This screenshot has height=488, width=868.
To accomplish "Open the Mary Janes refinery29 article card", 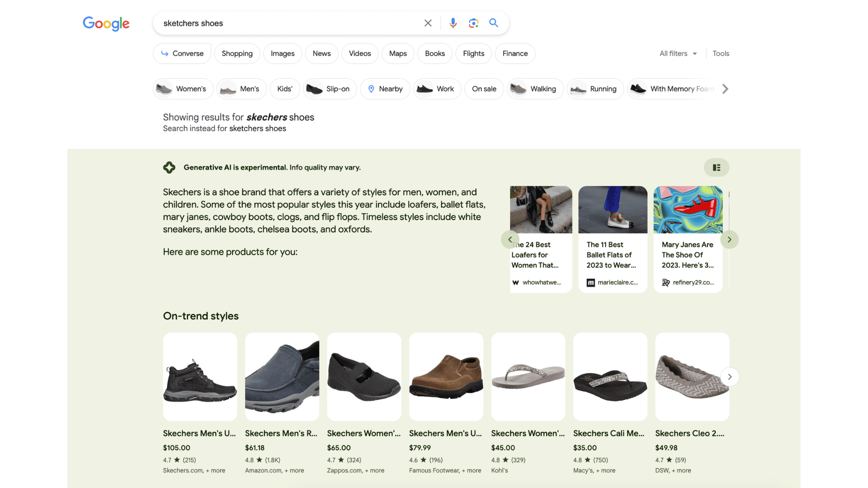I will coord(688,239).
